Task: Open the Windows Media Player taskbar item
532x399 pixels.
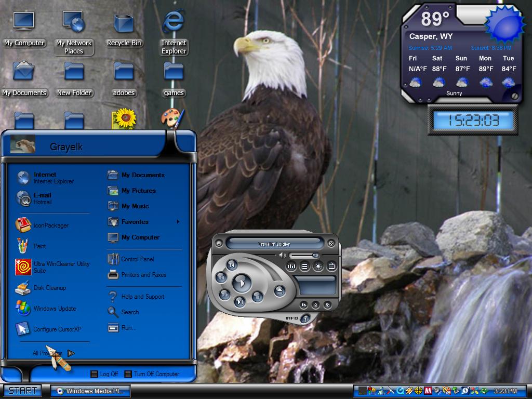Action: point(90,391)
